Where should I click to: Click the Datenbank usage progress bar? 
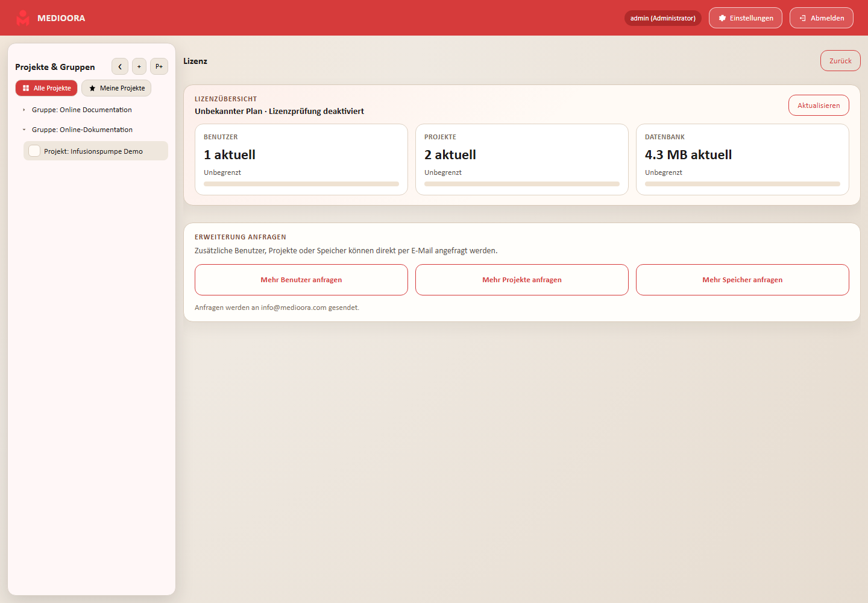(743, 184)
